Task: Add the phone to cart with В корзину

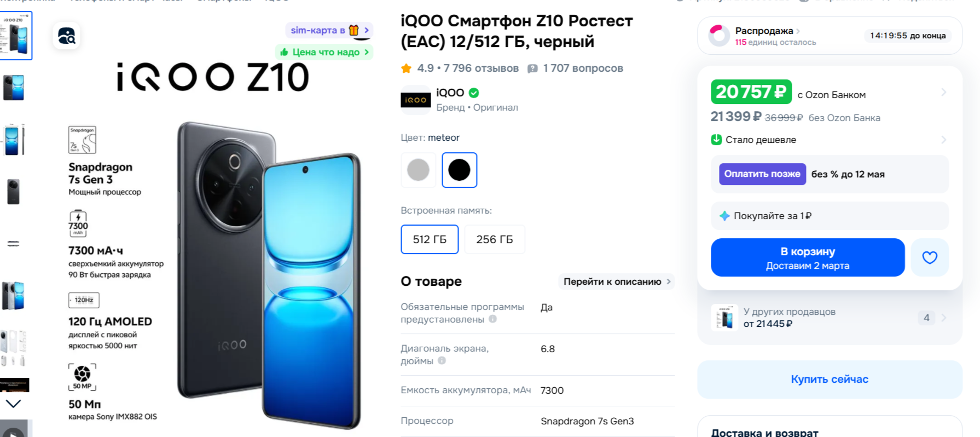Action: tap(808, 257)
